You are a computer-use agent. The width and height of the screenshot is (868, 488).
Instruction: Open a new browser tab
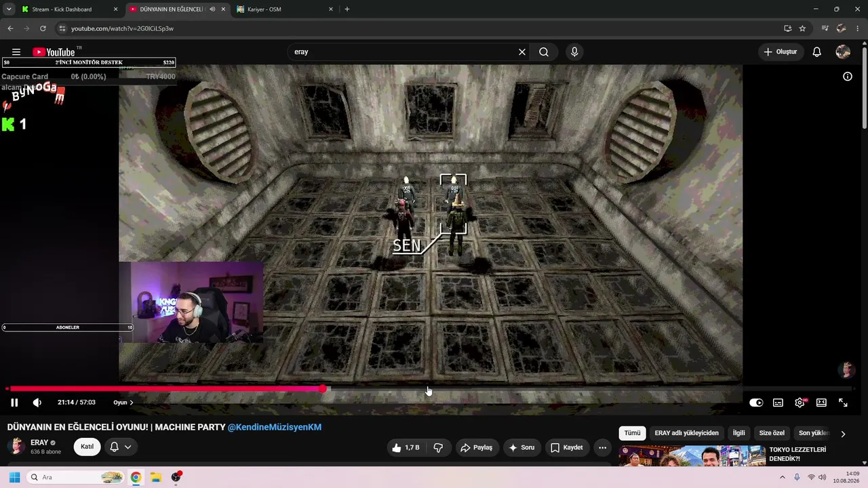(347, 9)
